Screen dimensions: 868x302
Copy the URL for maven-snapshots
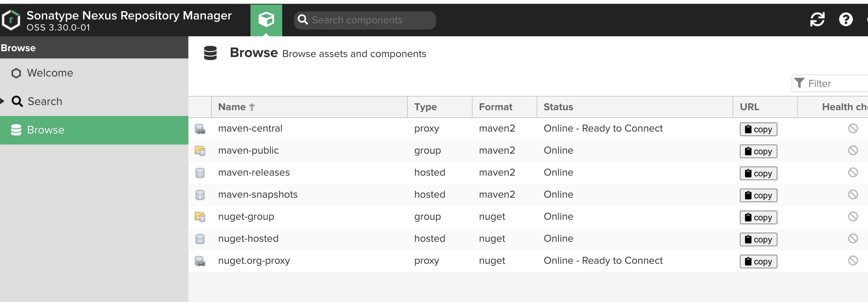pyautogui.click(x=758, y=195)
